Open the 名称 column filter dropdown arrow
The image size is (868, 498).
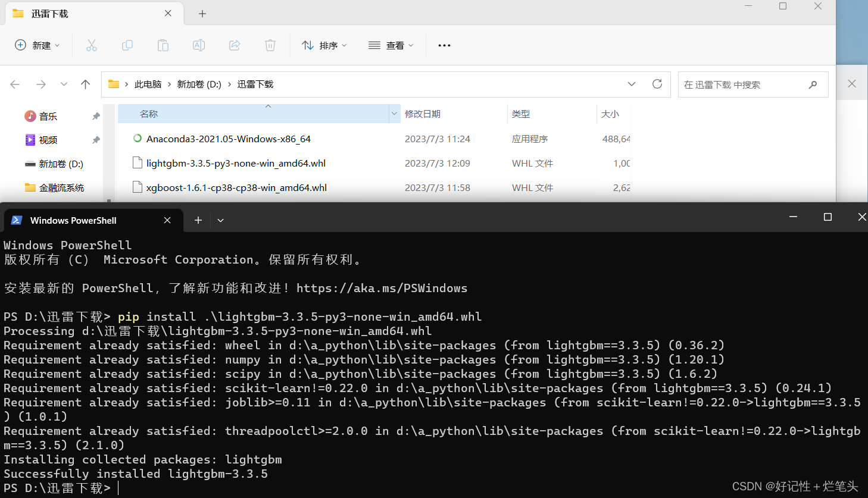[x=394, y=114]
